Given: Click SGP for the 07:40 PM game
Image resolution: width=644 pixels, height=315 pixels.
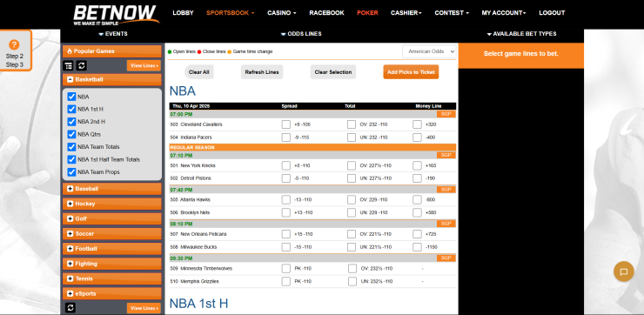Looking at the screenshot, I should coord(446,190).
